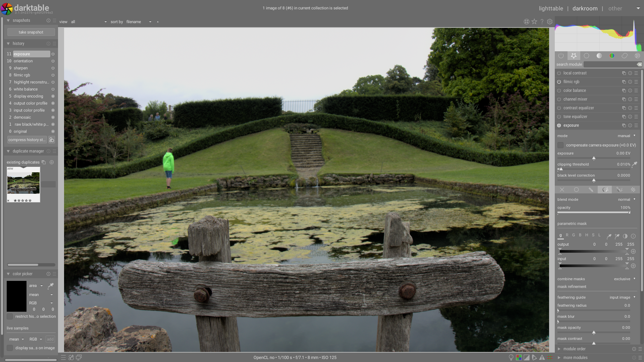Open the combine masks dropdown
The image size is (644, 362).
pos(597,279)
